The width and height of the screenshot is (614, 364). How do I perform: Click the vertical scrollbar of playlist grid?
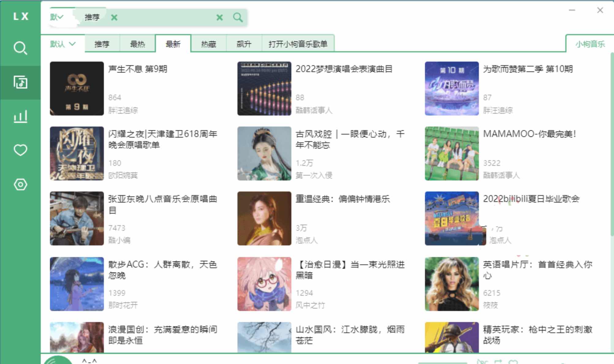pos(612,144)
